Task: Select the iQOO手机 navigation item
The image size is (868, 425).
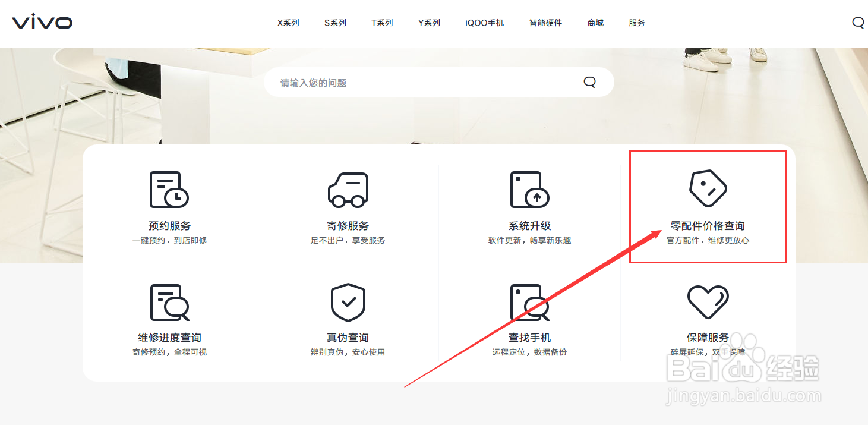Action: 484,23
